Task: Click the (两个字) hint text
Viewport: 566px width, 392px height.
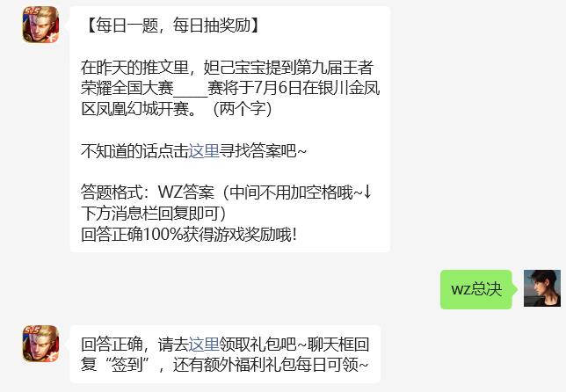Action: click(x=243, y=109)
